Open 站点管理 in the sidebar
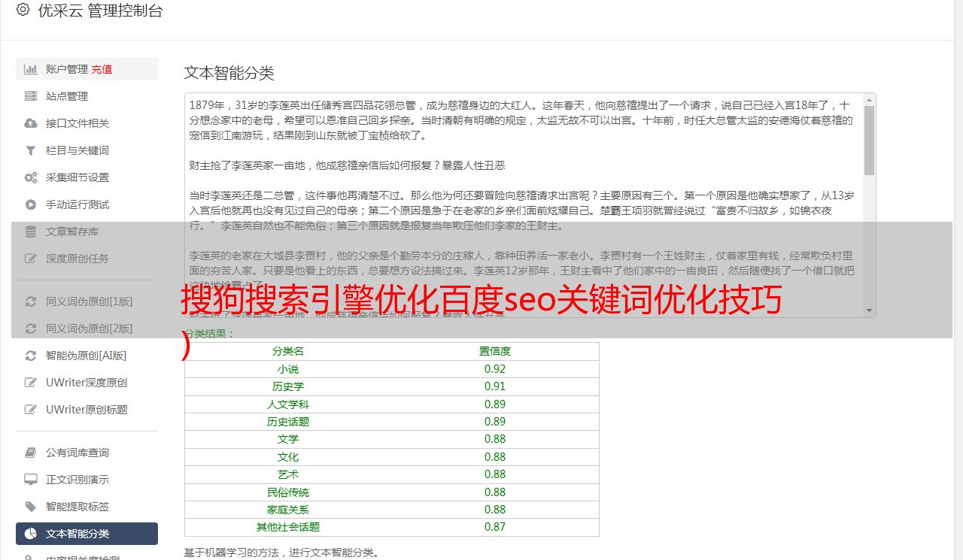The height and width of the screenshot is (560, 963). pos(87,96)
